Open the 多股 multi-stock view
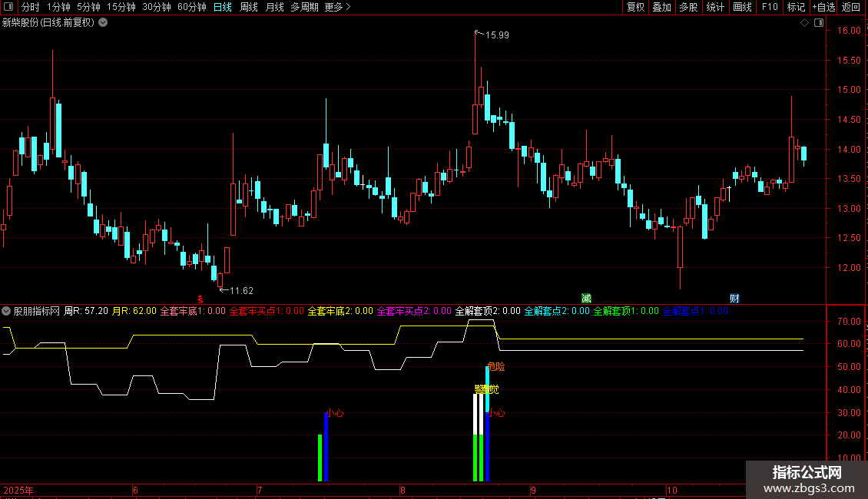868x499 pixels. tap(688, 7)
